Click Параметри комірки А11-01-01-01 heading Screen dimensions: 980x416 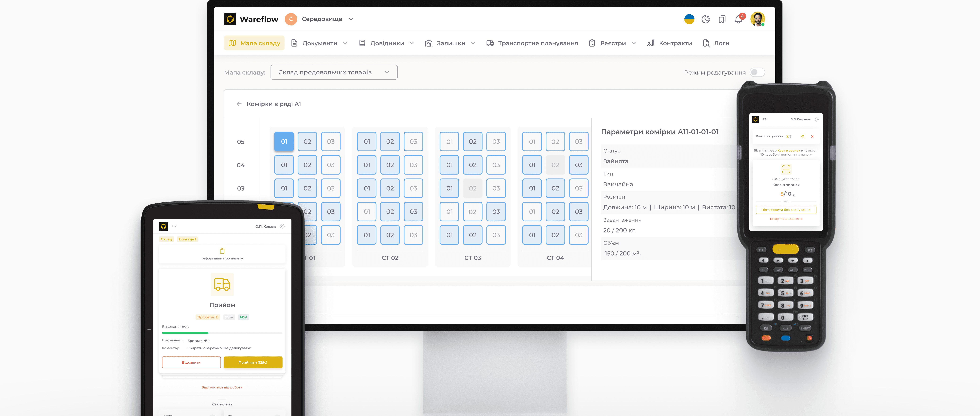coord(660,132)
